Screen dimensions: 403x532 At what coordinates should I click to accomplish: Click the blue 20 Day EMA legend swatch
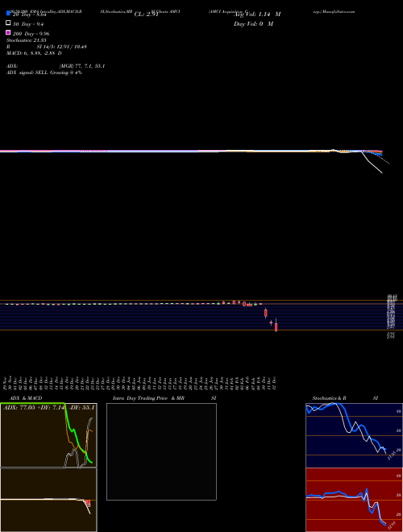(x=8, y=13)
